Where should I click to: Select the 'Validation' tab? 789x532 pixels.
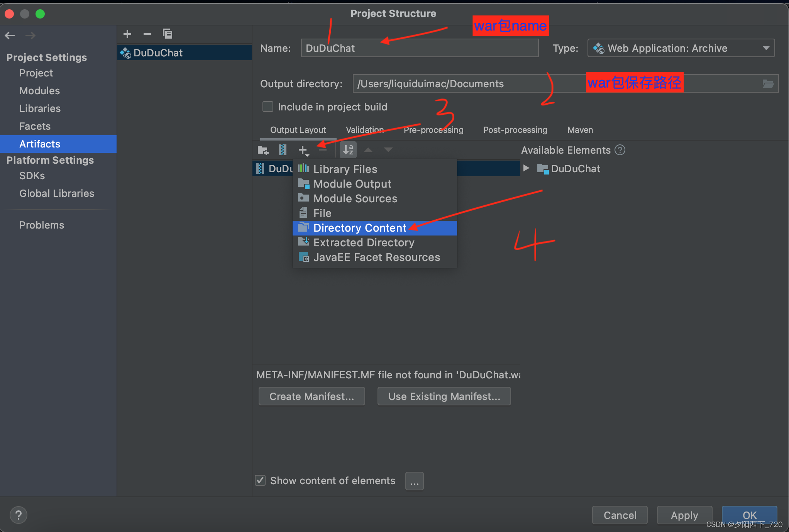(x=365, y=129)
